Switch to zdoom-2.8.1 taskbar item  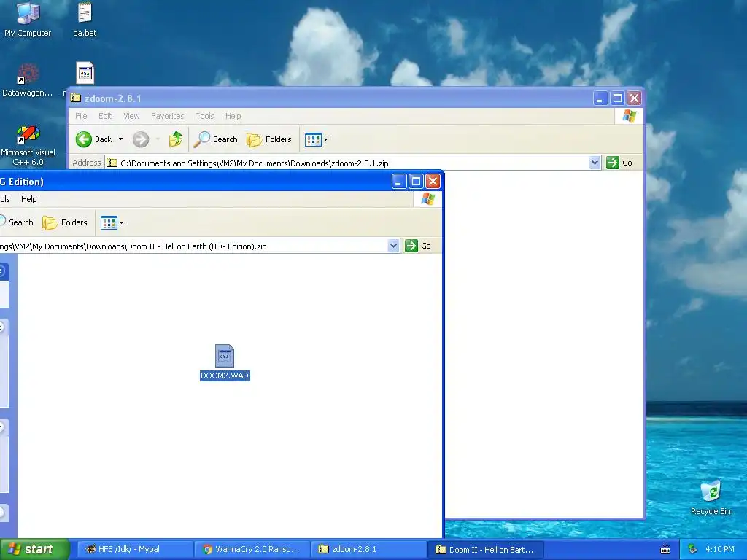[368, 550]
